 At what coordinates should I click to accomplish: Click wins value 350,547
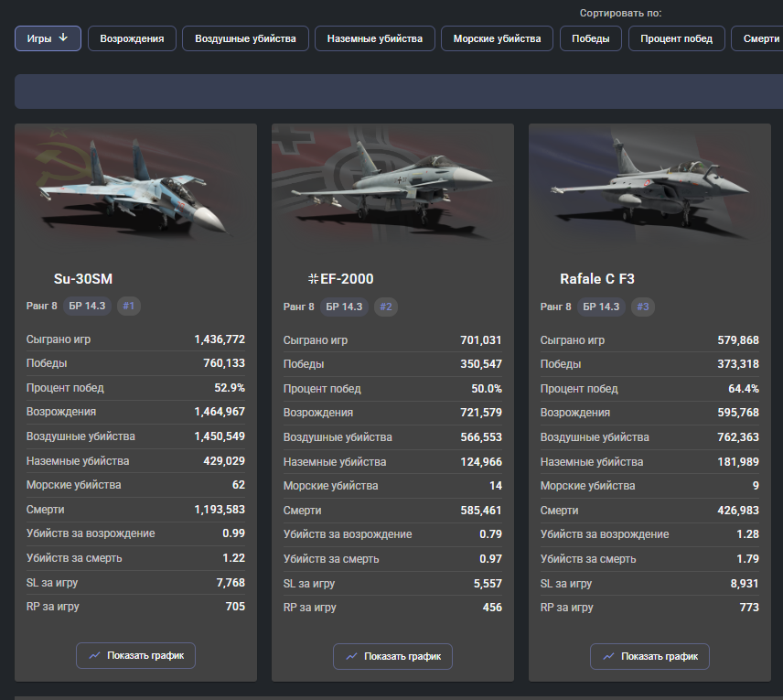pos(481,364)
